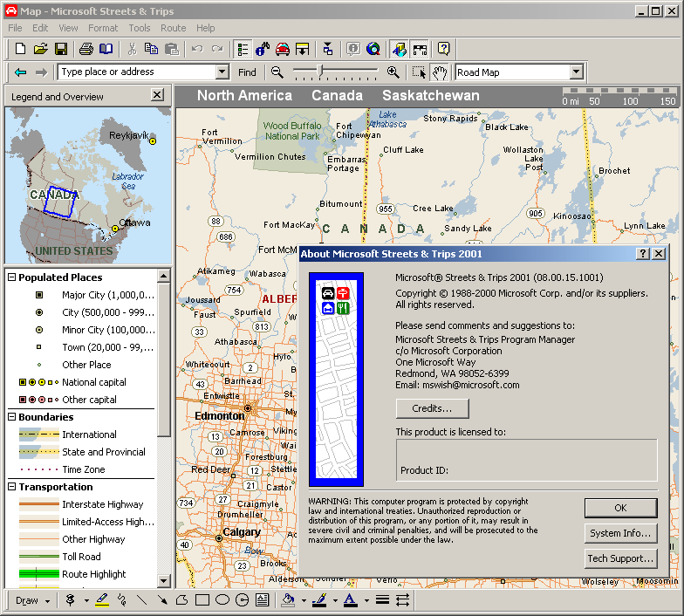
Task: Open a map file with the folder icon
Action: [40, 49]
